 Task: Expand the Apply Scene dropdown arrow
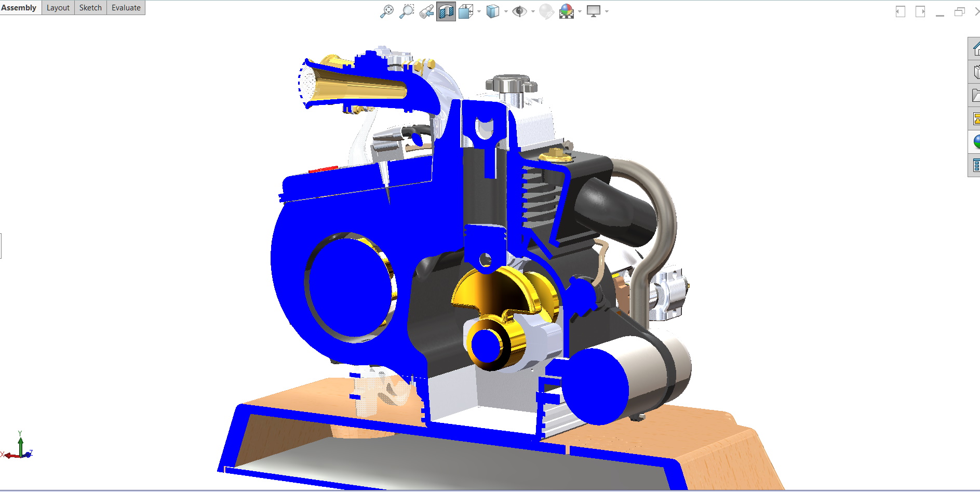click(580, 11)
